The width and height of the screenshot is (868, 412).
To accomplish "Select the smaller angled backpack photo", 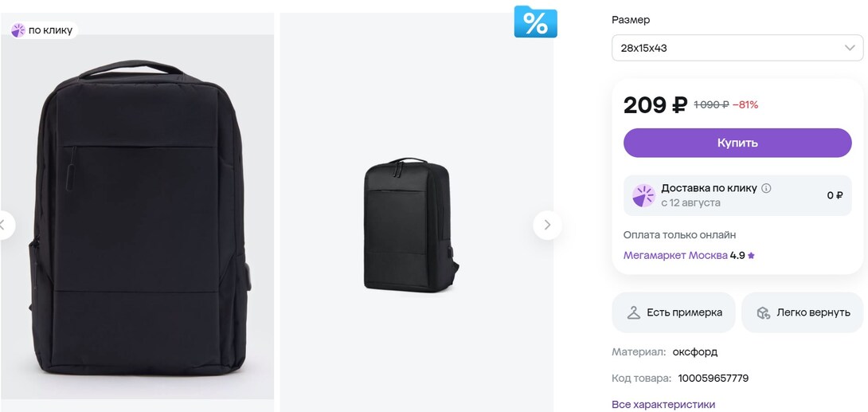I will [407, 225].
